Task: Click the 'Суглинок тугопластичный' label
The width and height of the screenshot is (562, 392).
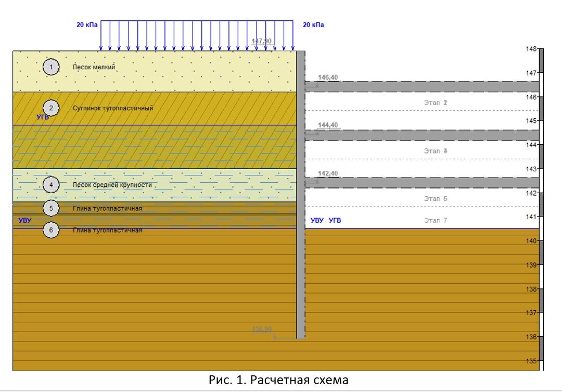Action: (x=113, y=108)
